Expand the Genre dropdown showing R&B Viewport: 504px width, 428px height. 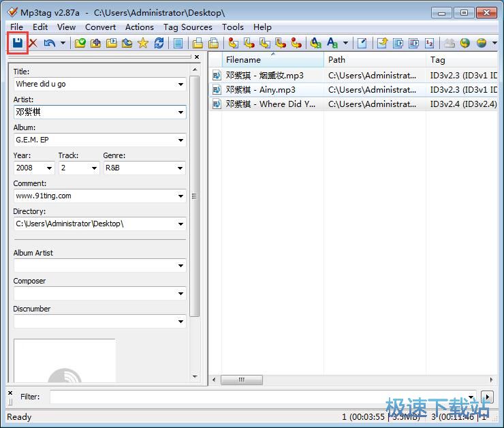[x=180, y=168]
